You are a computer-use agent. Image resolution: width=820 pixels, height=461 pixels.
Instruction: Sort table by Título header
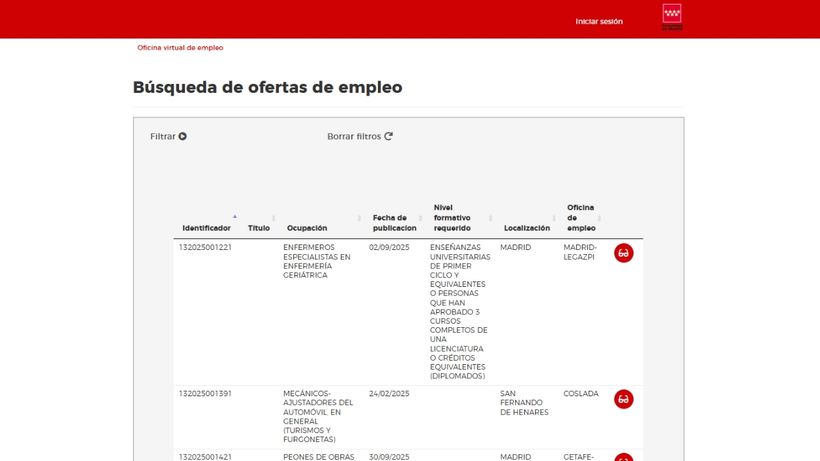pos(259,228)
